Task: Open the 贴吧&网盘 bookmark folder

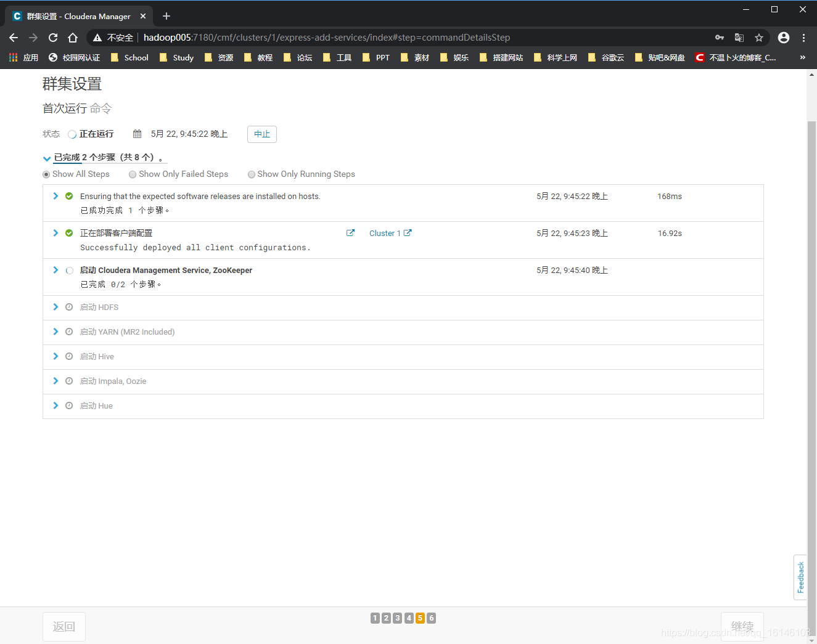Action: 660,57
